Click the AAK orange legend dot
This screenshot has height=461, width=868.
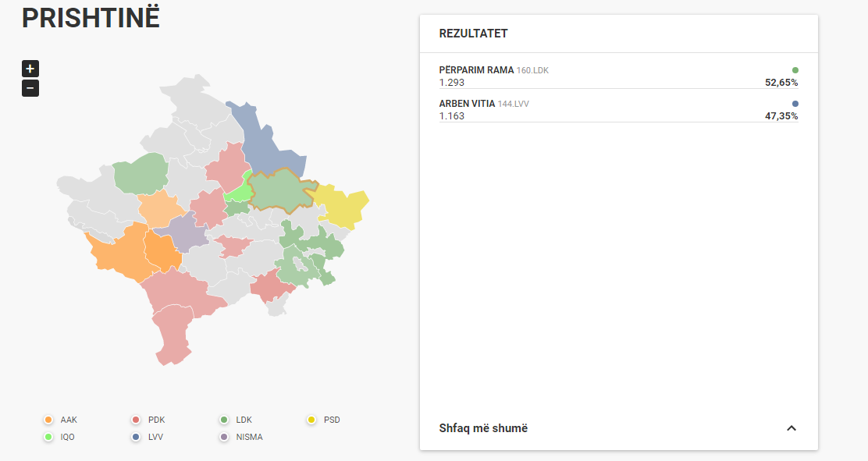click(48, 420)
